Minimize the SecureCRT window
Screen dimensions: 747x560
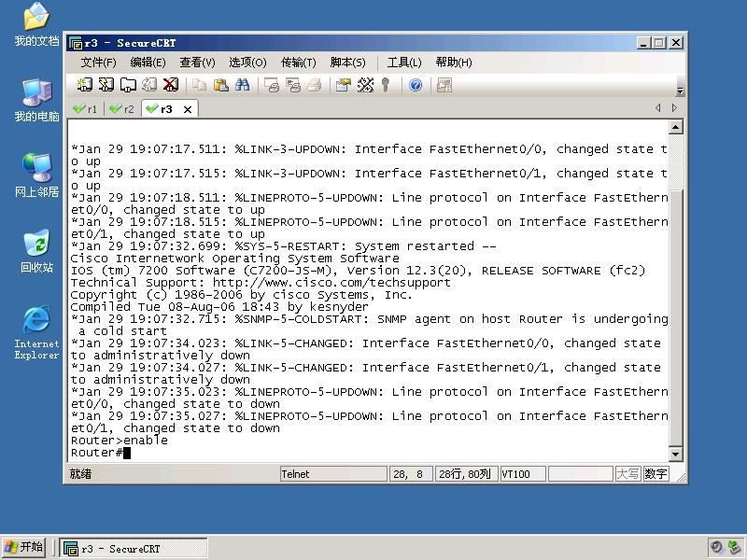[x=643, y=43]
